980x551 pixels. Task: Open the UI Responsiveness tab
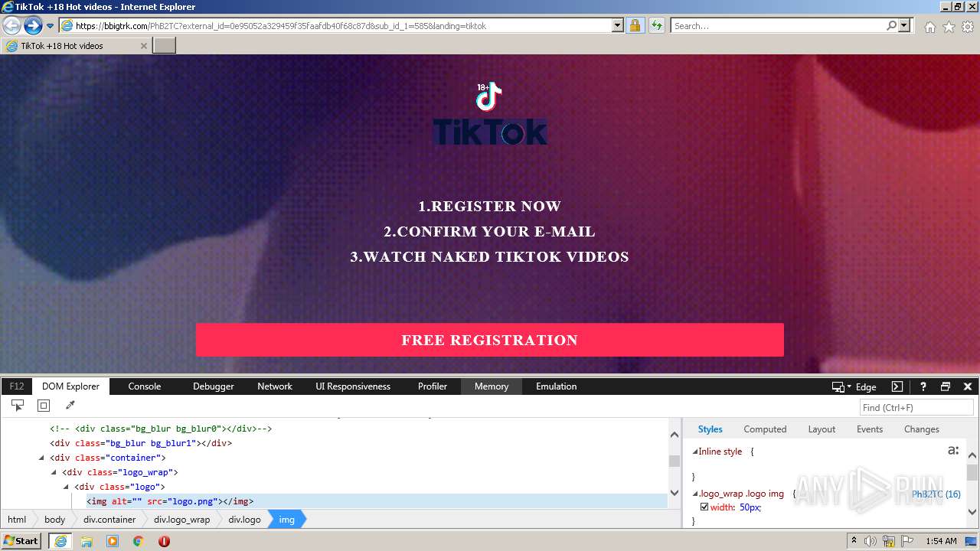point(353,386)
